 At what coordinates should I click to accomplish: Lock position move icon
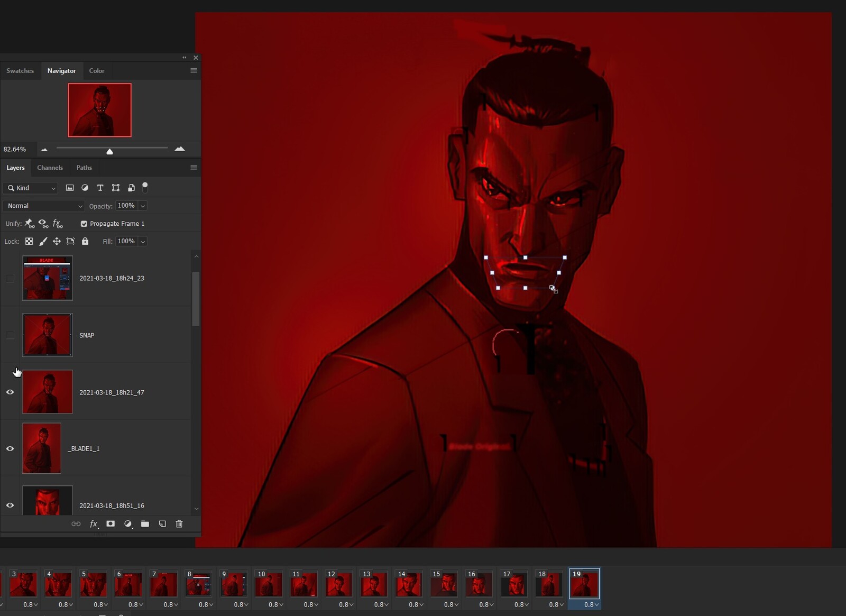point(57,241)
